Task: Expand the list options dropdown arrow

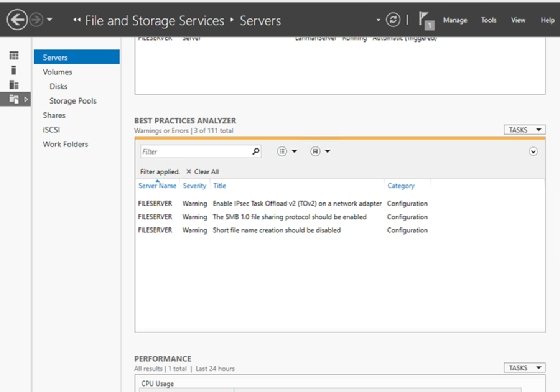Action: [x=294, y=151]
